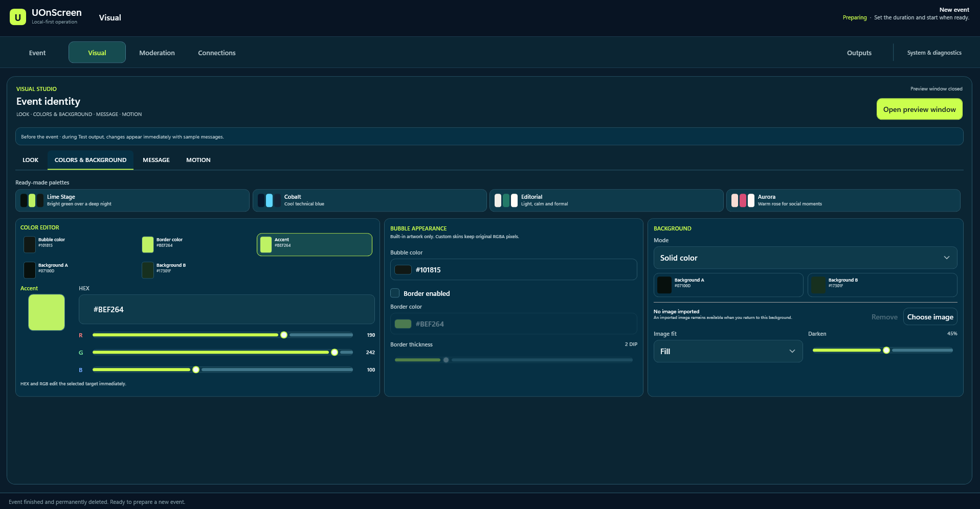The image size is (980, 509).
Task: Click Background B swatch in Background panel
Action: point(882,285)
